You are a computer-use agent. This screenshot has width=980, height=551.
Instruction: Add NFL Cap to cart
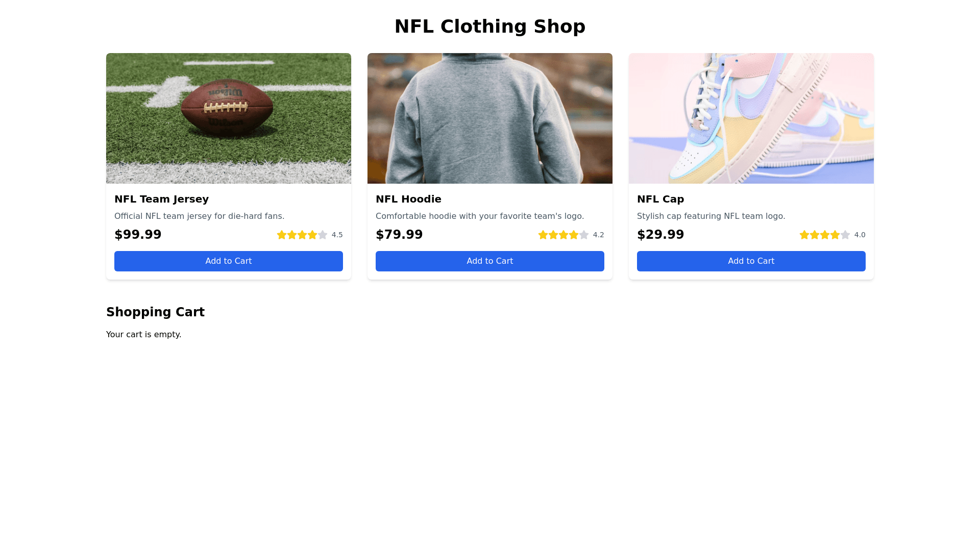(751, 261)
